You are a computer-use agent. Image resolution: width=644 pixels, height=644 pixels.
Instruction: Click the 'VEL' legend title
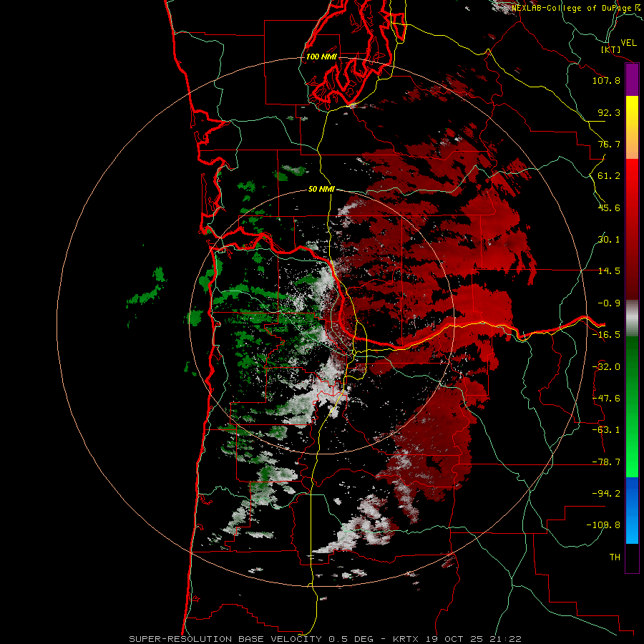coord(628,43)
